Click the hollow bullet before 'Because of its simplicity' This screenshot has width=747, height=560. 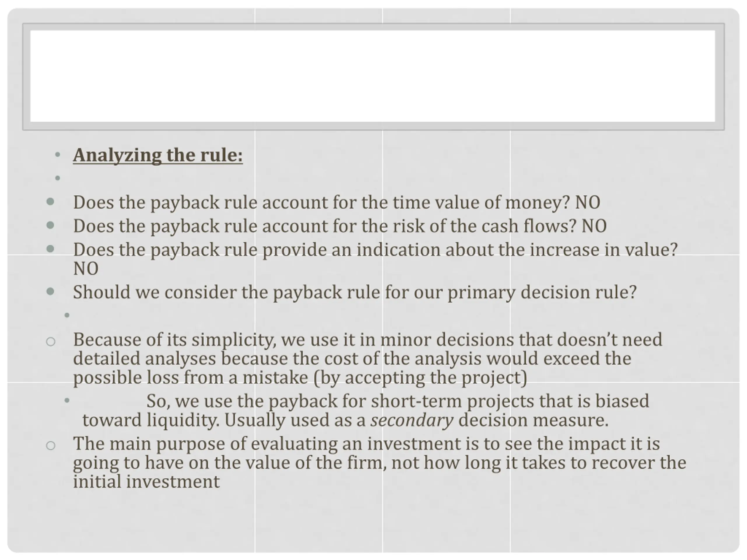click(51, 342)
